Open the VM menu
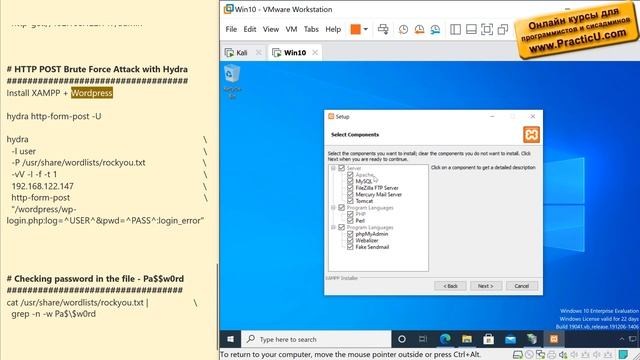Image resolution: width=640 pixels, height=360 pixels. (291, 29)
